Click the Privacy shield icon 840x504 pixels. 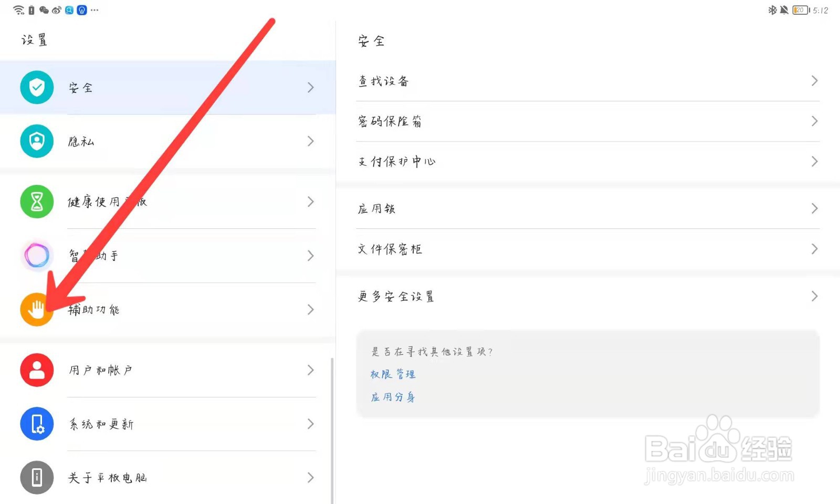(x=37, y=141)
